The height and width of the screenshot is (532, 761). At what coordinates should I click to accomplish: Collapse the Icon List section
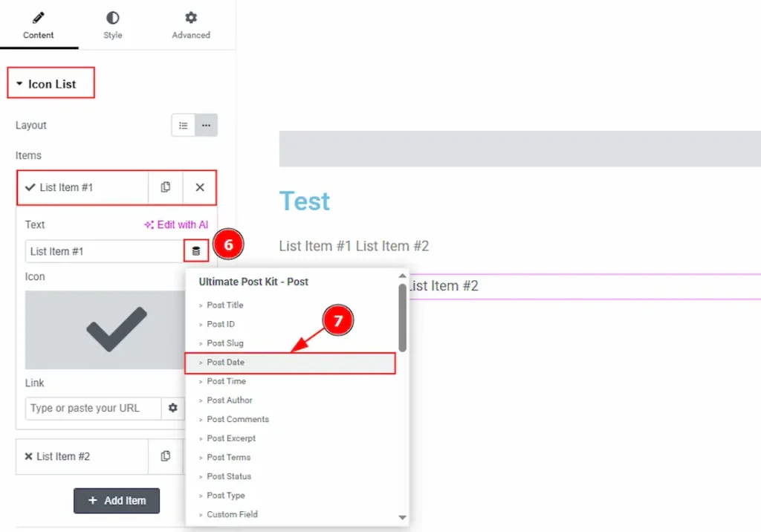click(51, 84)
